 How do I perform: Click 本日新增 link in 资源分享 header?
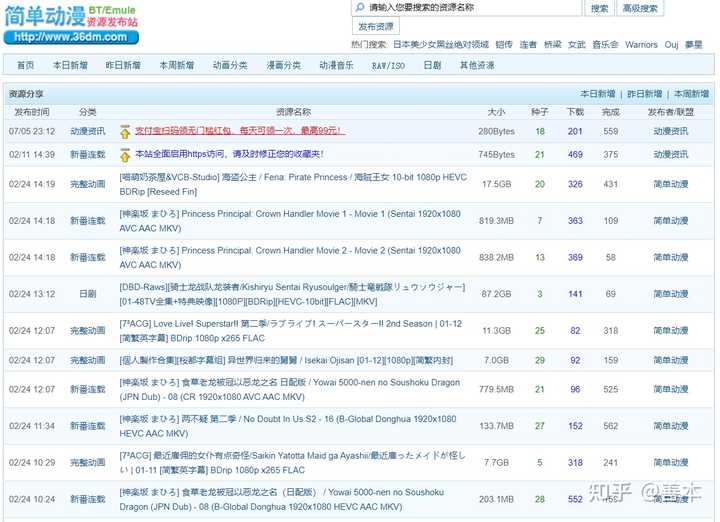tap(597, 94)
